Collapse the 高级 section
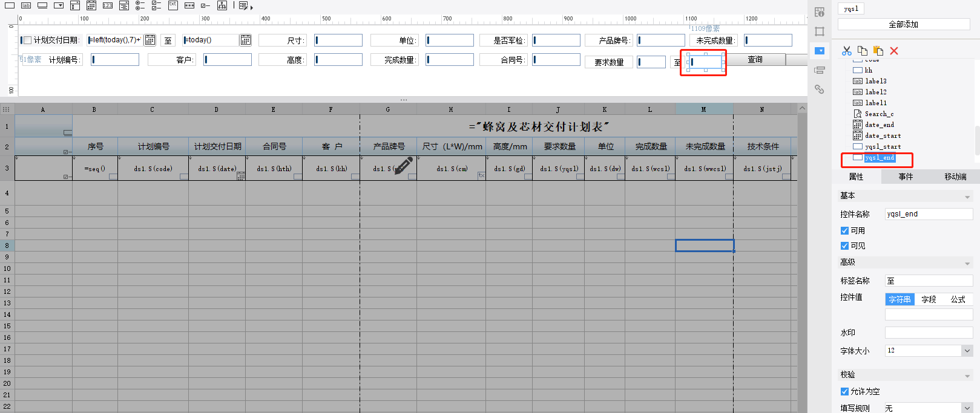Image resolution: width=980 pixels, height=413 pixels. coord(967,263)
